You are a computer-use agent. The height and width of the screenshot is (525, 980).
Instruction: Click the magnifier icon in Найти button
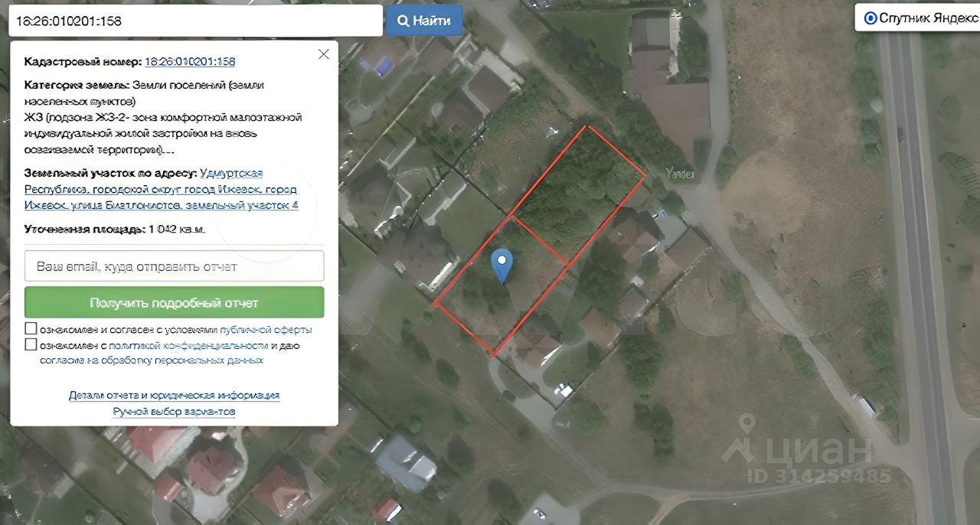[403, 21]
